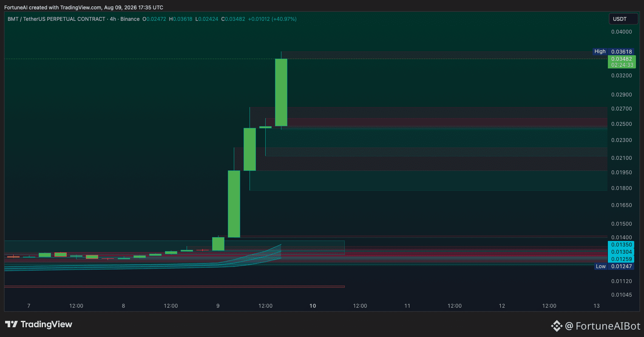Click the cyan 0.01259 price tag
Viewport: 644px width, 337px height.
[621, 259]
